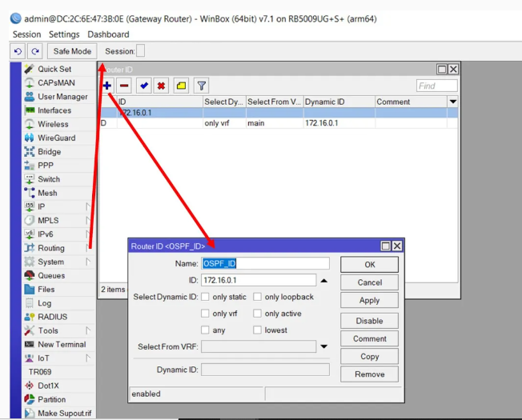Toggle Safe Mode button

(x=72, y=51)
